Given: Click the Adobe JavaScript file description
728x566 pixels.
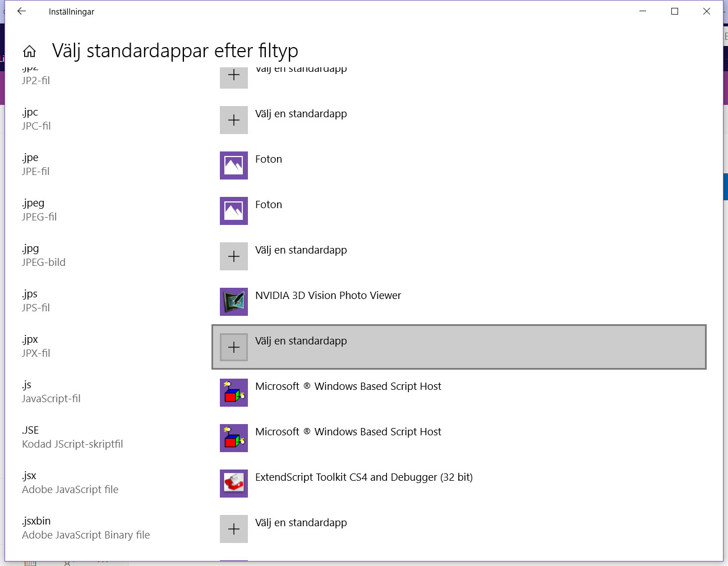Looking at the screenshot, I should tap(70, 490).
